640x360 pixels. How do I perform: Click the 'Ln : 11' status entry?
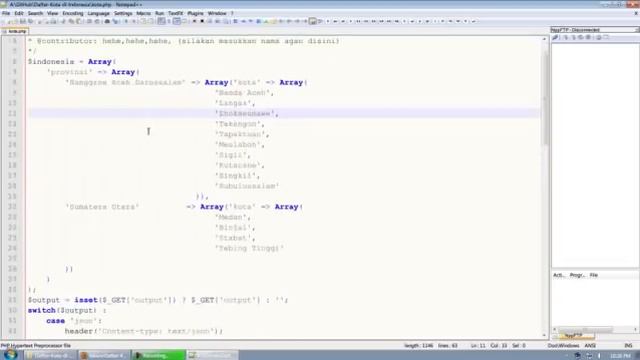(478, 346)
